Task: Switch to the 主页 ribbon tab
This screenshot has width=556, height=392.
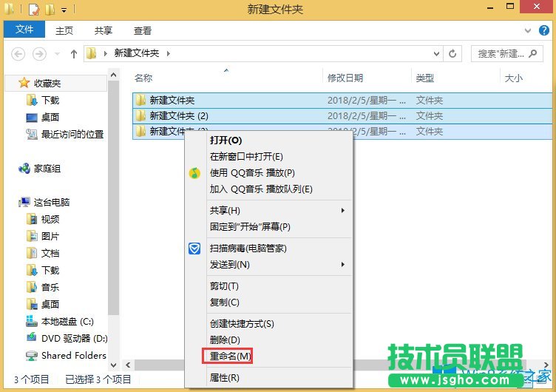Action: tap(64, 31)
